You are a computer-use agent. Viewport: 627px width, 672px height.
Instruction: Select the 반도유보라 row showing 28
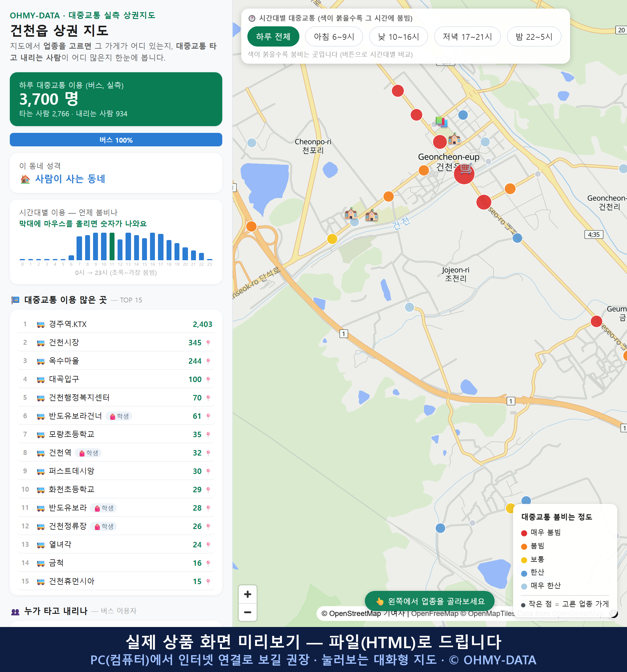116,508
